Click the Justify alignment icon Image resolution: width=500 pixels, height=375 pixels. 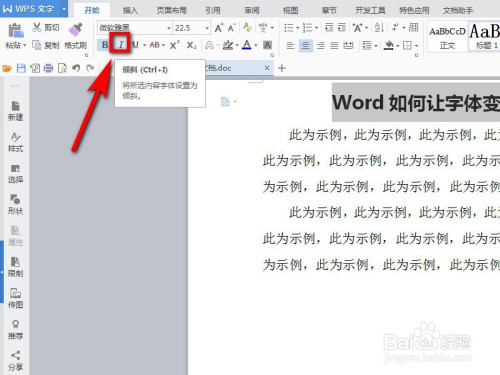tap(334, 45)
